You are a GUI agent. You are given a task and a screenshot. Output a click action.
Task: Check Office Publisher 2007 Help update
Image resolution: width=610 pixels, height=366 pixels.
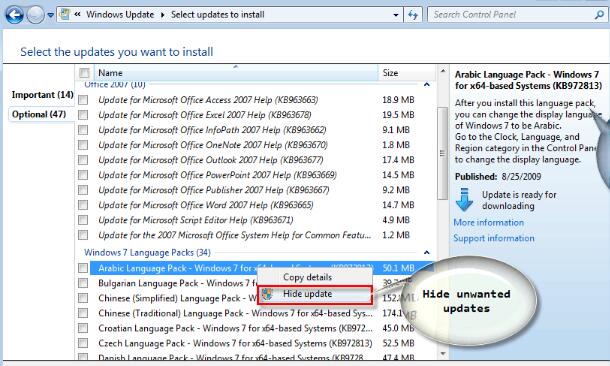83,190
